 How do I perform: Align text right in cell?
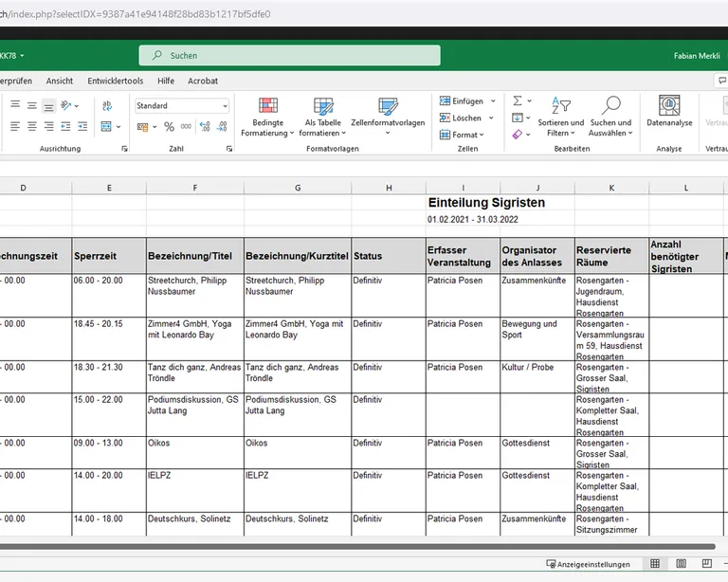click(48, 126)
